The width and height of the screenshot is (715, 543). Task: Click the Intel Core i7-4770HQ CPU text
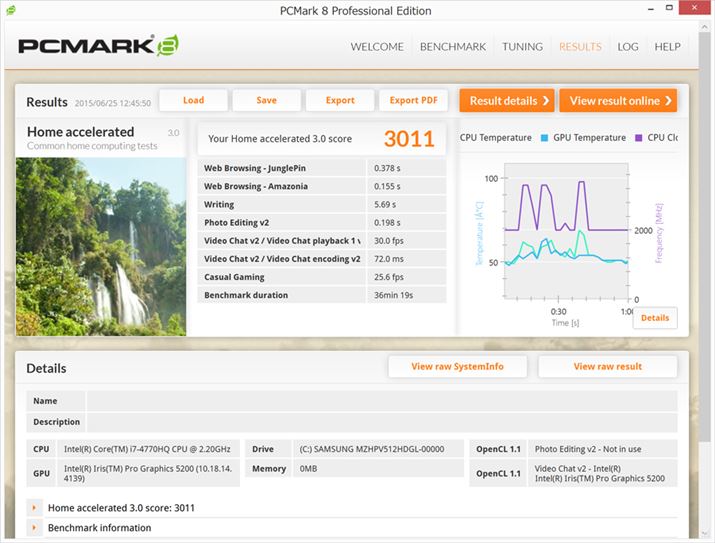[147, 449]
